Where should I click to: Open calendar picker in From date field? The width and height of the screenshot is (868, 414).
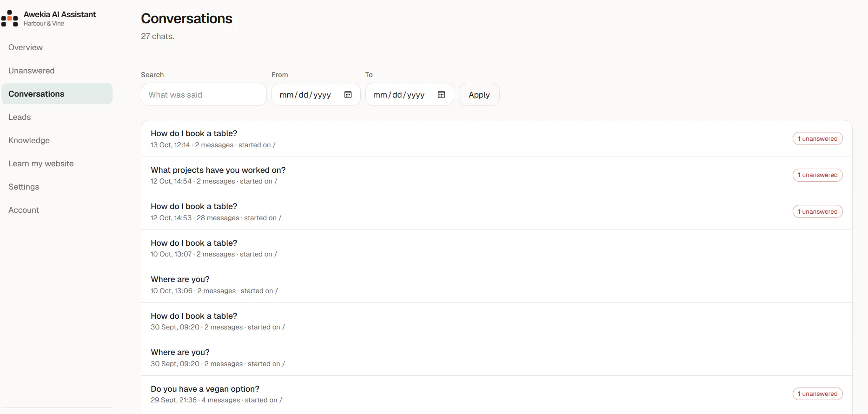(348, 95)
